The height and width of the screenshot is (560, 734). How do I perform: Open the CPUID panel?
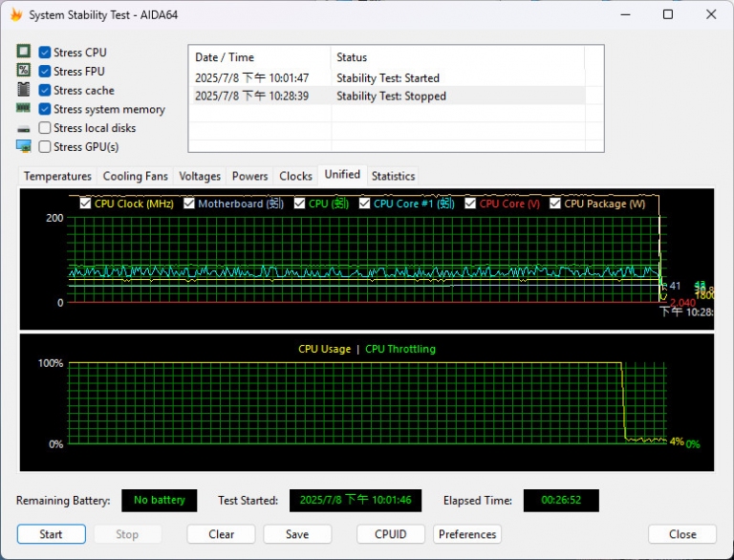(391, 534)
